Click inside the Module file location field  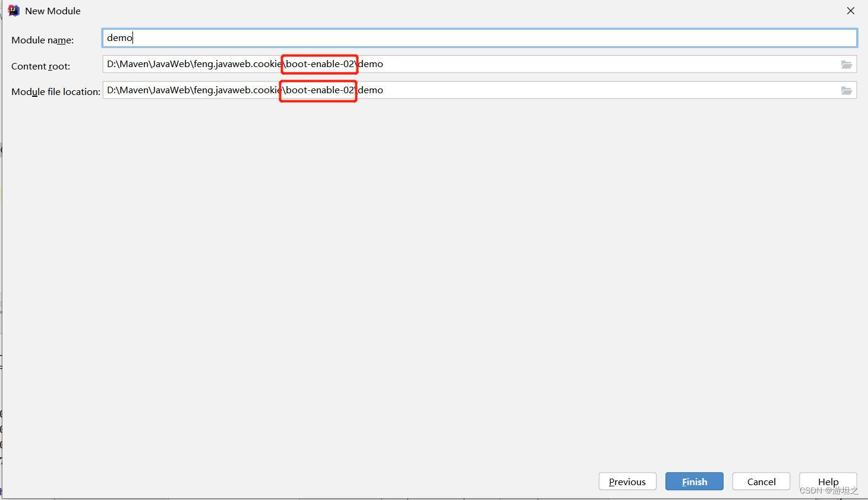click(x=535, y=90)
